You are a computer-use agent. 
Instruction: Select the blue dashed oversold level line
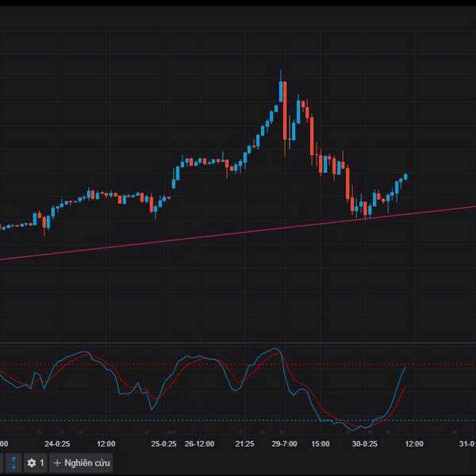[238, 420]
